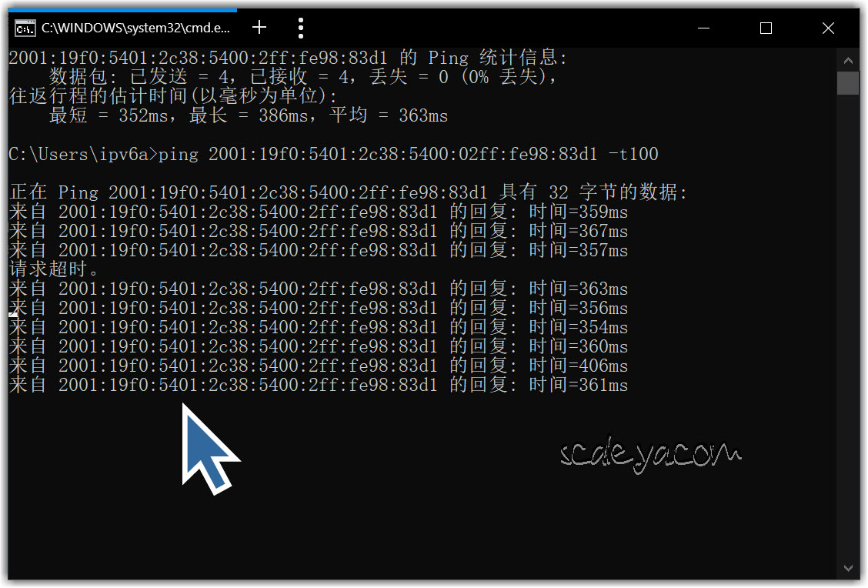Click the 最短 = 352ms statistics line
The image size is (868, 588).
click(248, 115)
